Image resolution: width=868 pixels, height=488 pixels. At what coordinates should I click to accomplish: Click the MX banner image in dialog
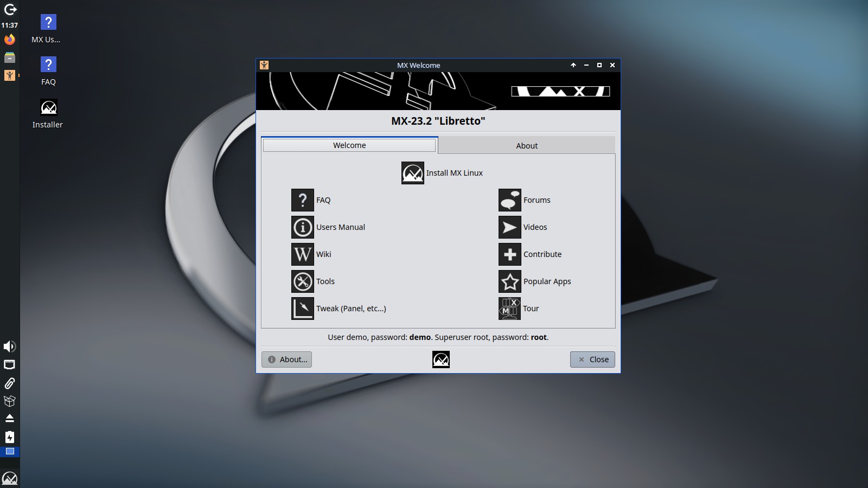(x=438, y=91)
